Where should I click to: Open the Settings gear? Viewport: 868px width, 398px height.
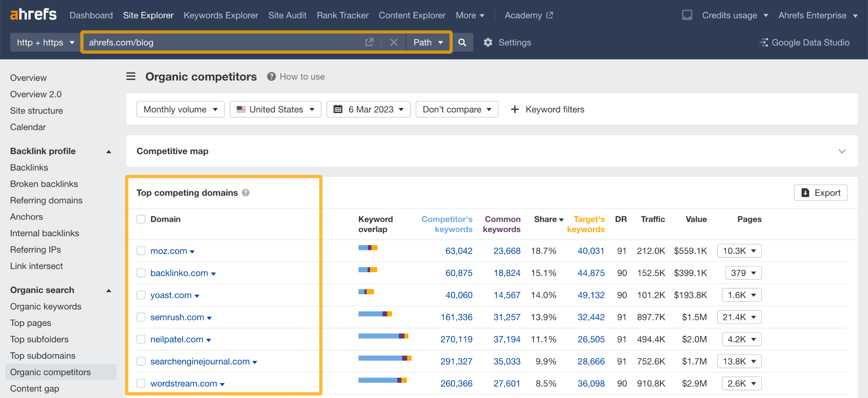[488, 42]
